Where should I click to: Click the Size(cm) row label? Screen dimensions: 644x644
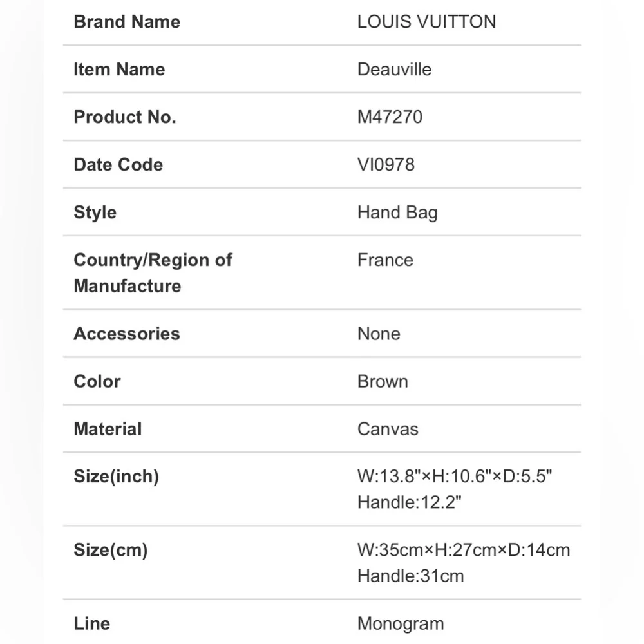tap(110, 551)
